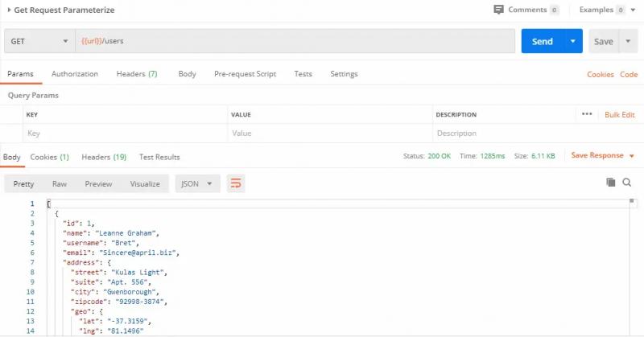Image resolution: width=644 pixels, height=337 pixels.
Task: Click the "geo" key on line 12
Action: (81, 311)
